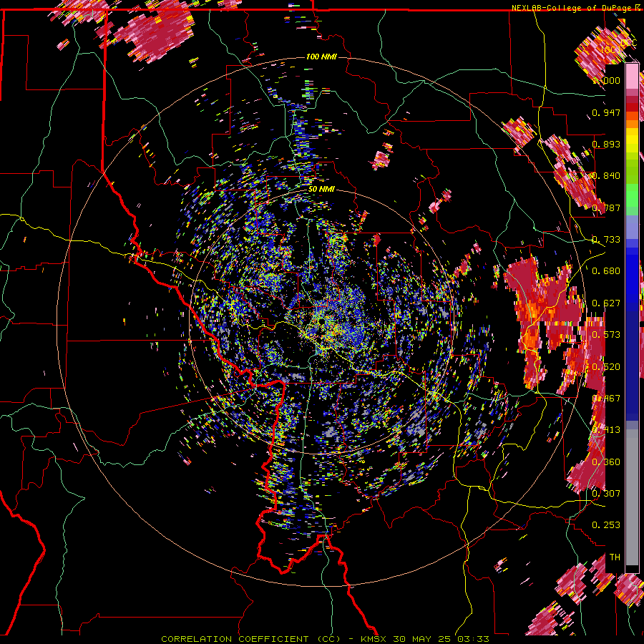Click the 30 MAY 25 date text
The image size is (644, 644).
423,639
